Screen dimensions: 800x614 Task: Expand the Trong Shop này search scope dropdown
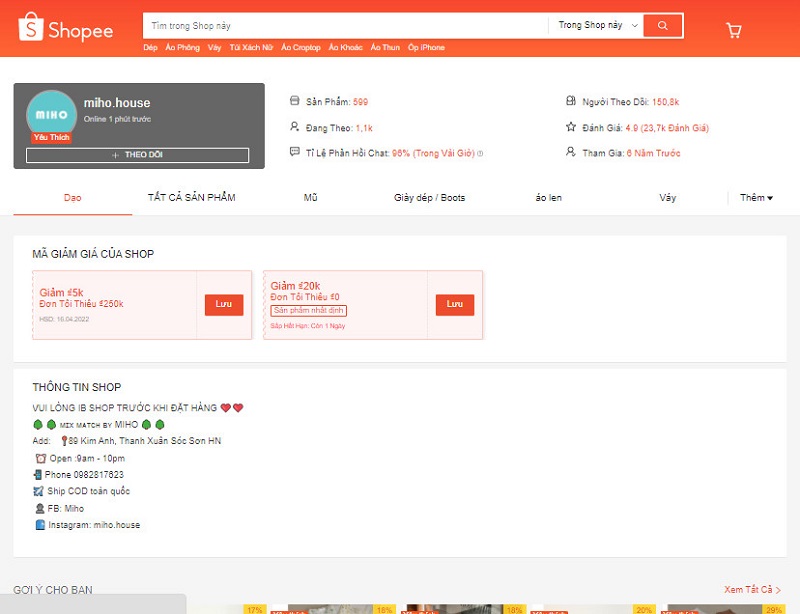(x=597, y=25)
